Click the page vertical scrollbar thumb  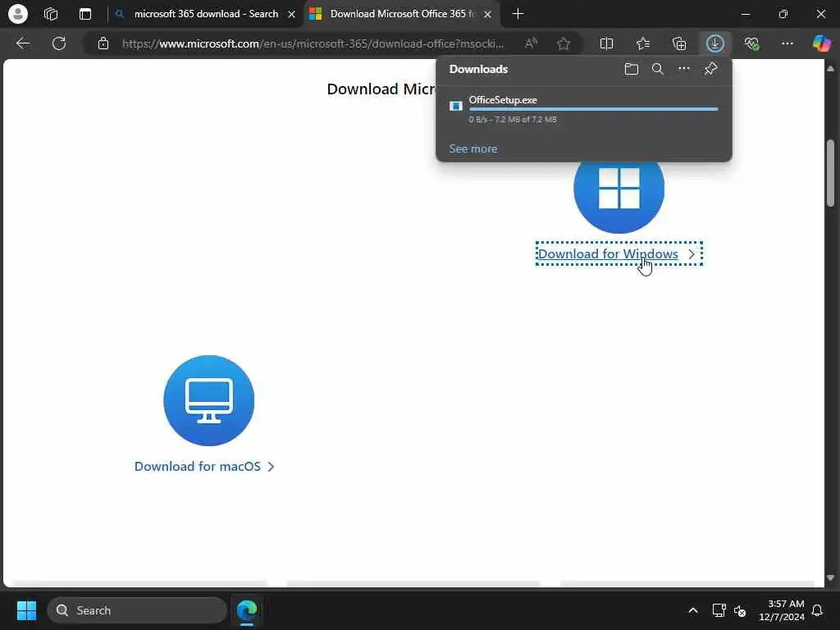tap(830, 173)
